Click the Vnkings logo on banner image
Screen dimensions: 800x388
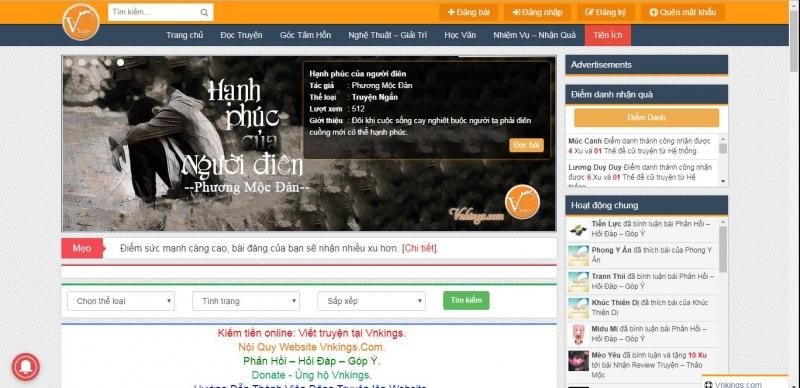pyautogui.click(x=522, y=203)
